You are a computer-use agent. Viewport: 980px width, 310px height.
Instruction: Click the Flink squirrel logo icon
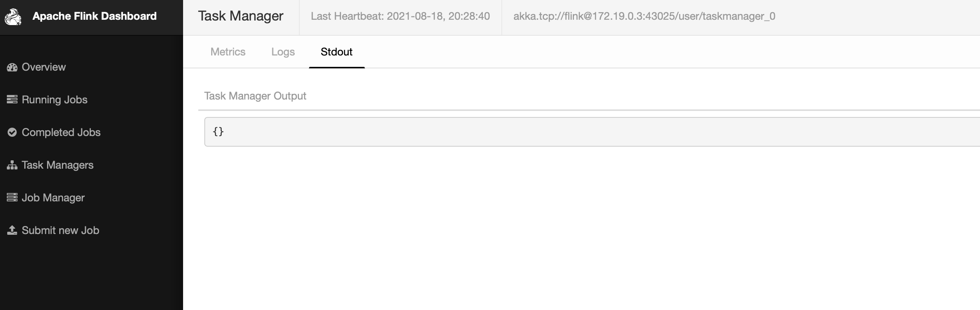13,17
